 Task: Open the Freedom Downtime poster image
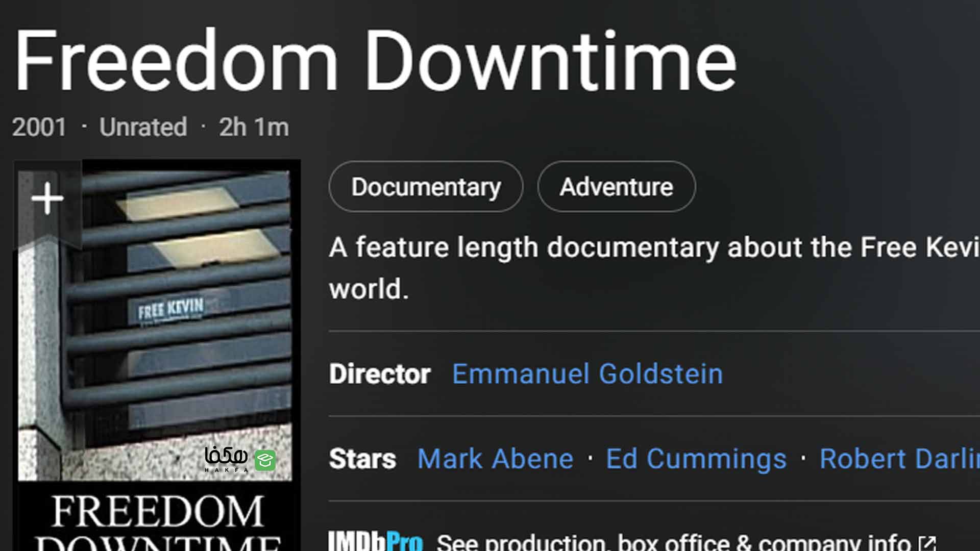[x=157, y=355]
